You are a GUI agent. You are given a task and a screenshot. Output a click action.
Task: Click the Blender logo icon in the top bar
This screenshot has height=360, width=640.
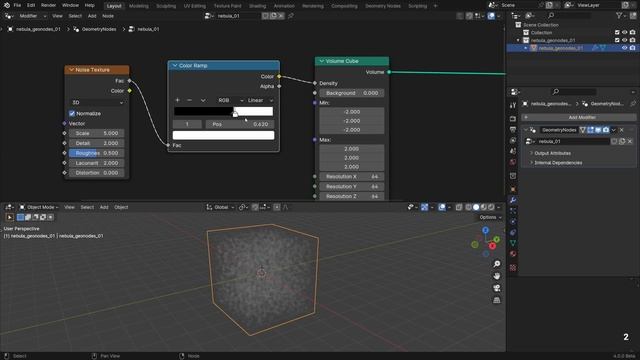click(x=7, y=5)
